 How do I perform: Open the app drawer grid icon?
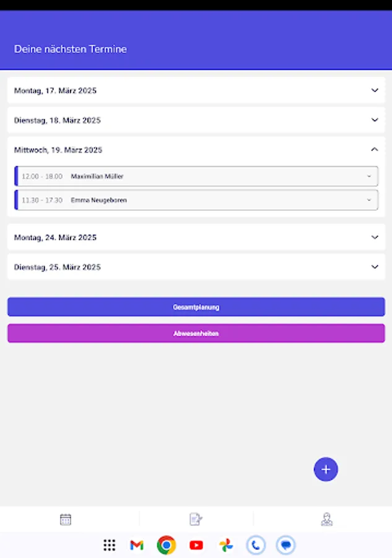(x=110, y=546)
